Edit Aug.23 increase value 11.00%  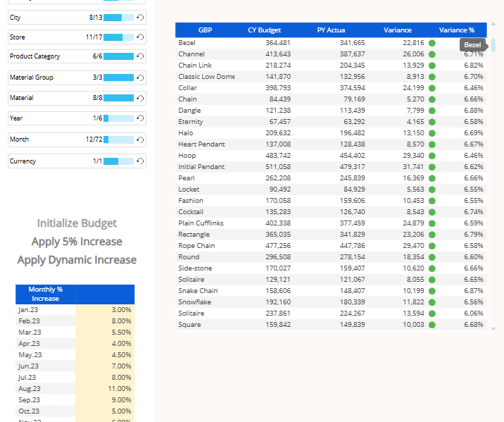coord(105,389)
